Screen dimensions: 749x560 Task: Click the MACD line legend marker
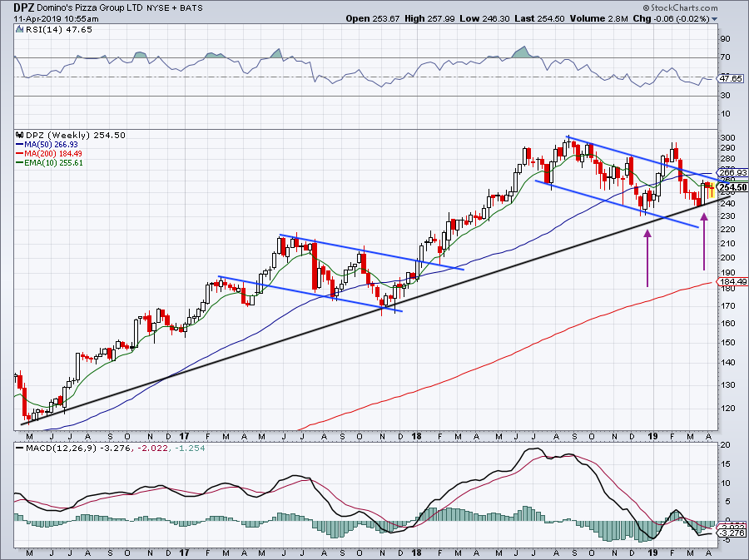point(19,448)
